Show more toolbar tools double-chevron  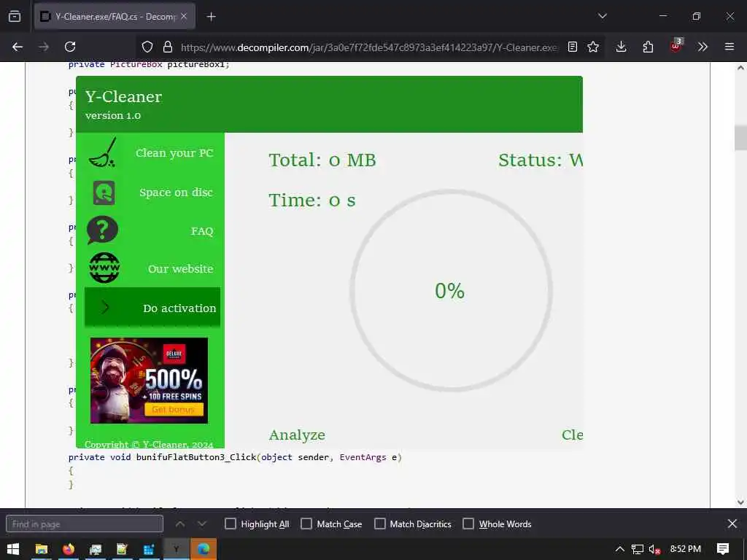(703, 47)
